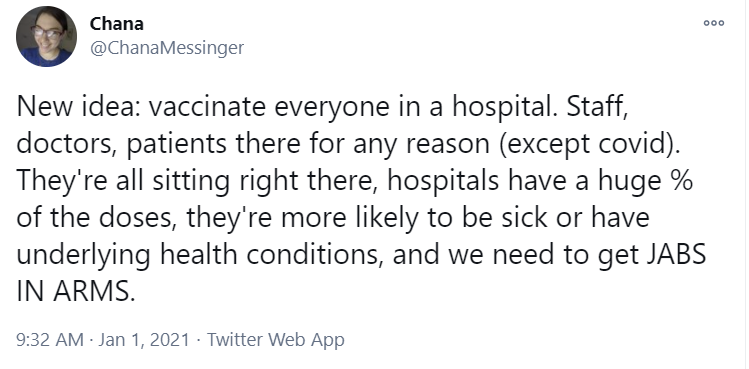The image size is (749, 369).
Task: Click the word "vaccinate" in first line
Action: click(x=207, y=107)
